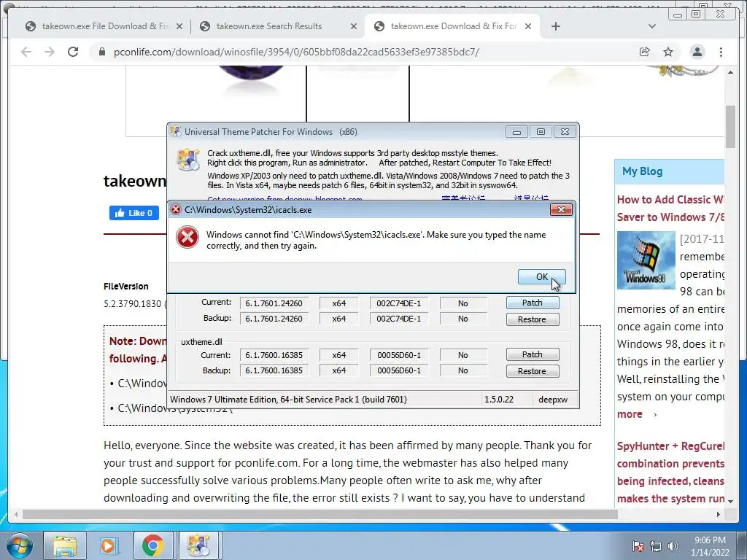Click the Facebook Like 0 button
The image size is (747, 560).
pyautogui.click(x=134, y=213)
